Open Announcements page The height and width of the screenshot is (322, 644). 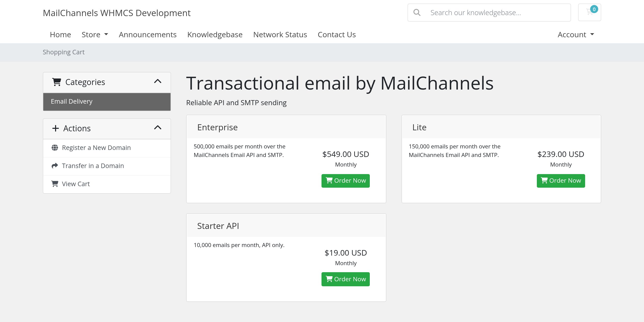click(x=148, y=34)
